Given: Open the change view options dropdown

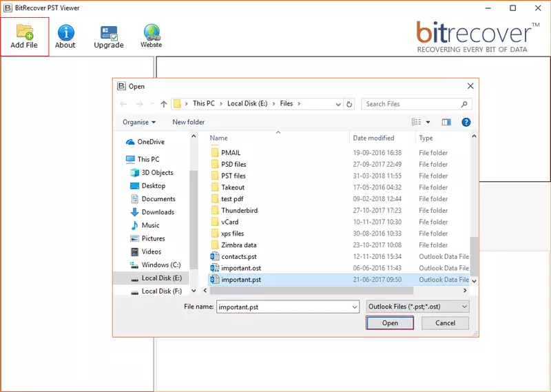Looking at the screenshot, I should coord(428,122).
